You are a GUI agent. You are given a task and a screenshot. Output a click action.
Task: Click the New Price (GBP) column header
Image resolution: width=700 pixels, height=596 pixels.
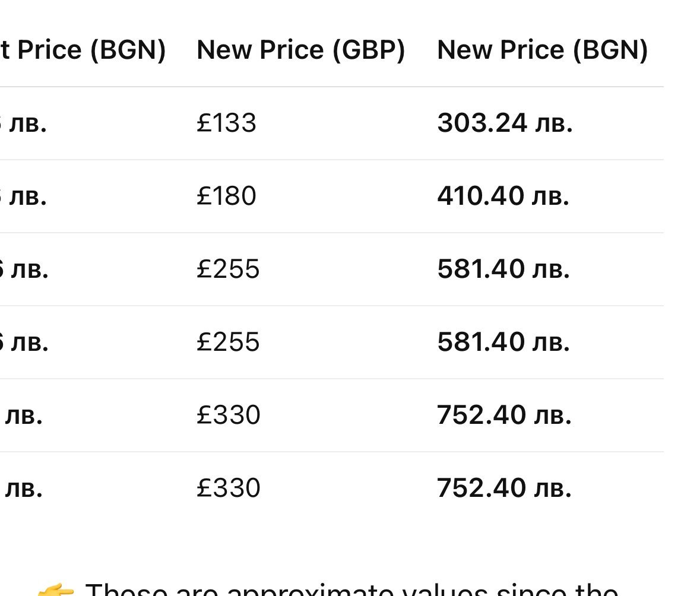point(300,49)
